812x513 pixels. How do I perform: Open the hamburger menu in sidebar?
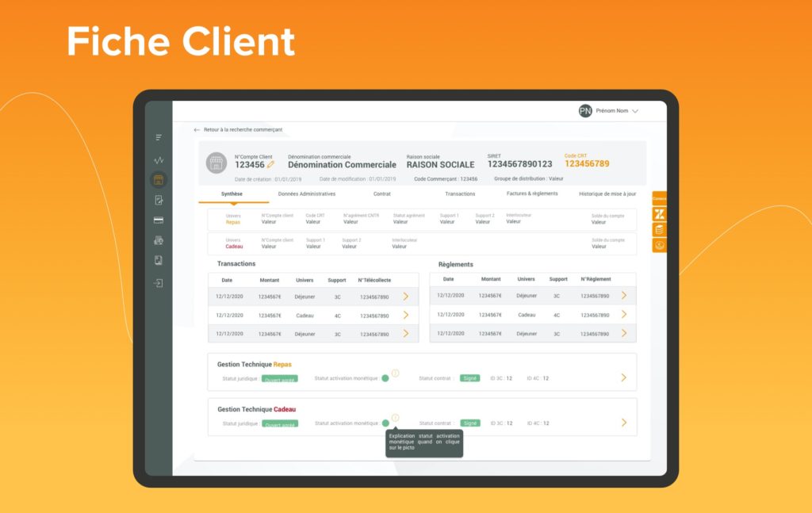159,138
